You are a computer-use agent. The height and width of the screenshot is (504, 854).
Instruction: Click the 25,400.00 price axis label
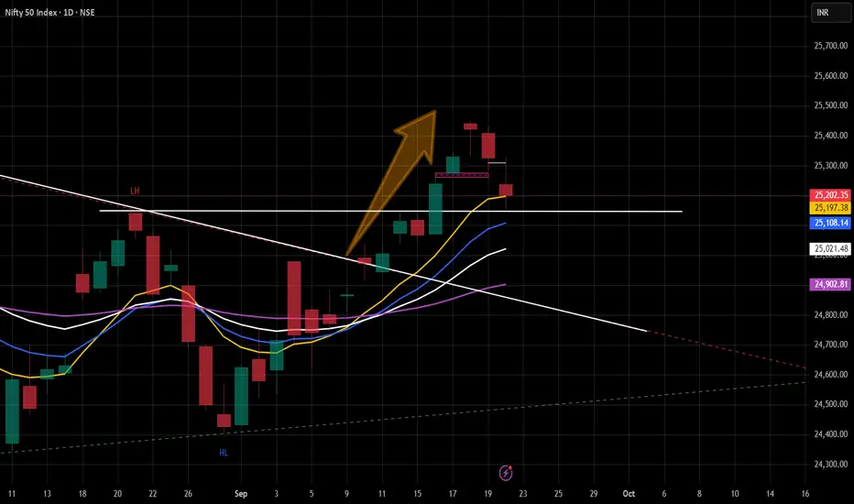click(830, 135)
